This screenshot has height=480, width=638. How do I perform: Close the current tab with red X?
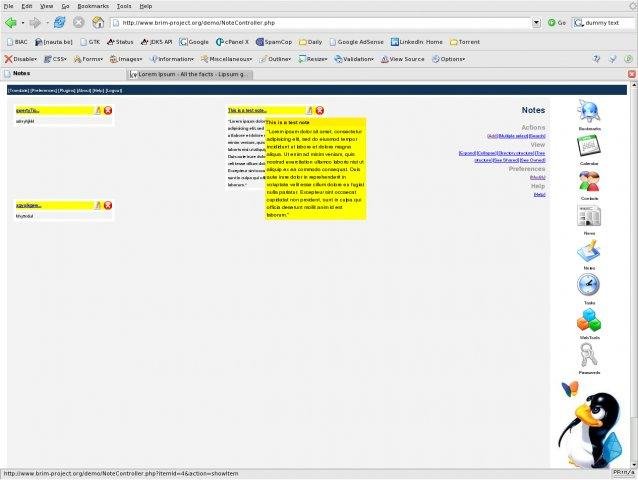631,74
